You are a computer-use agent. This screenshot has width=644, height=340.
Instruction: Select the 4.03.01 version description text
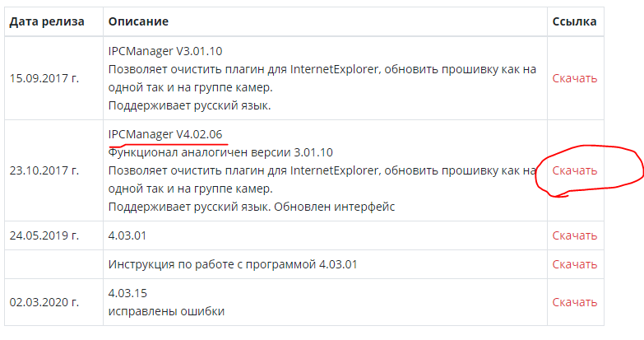pyautogui.click(x=127, y=235)
